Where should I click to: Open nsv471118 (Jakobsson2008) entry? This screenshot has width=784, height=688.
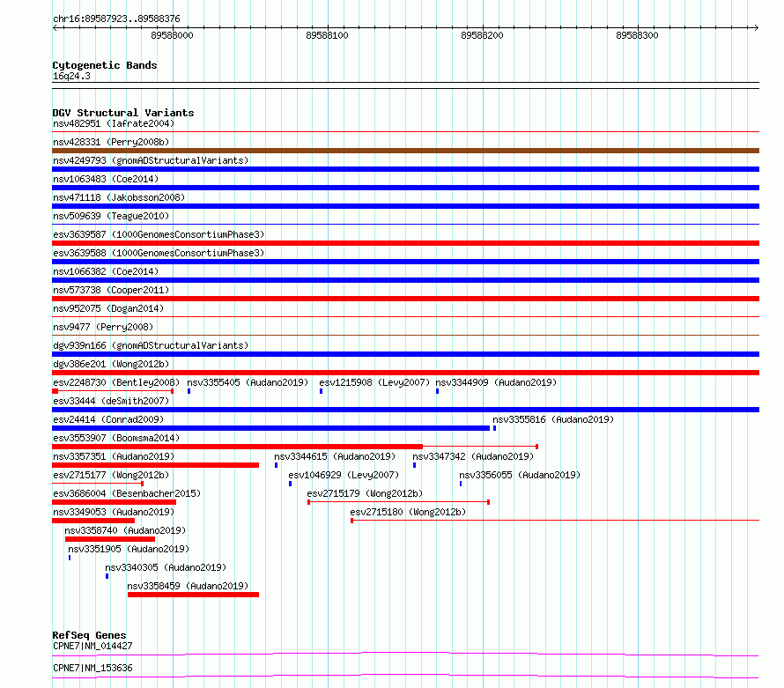[x=119, y=197]
